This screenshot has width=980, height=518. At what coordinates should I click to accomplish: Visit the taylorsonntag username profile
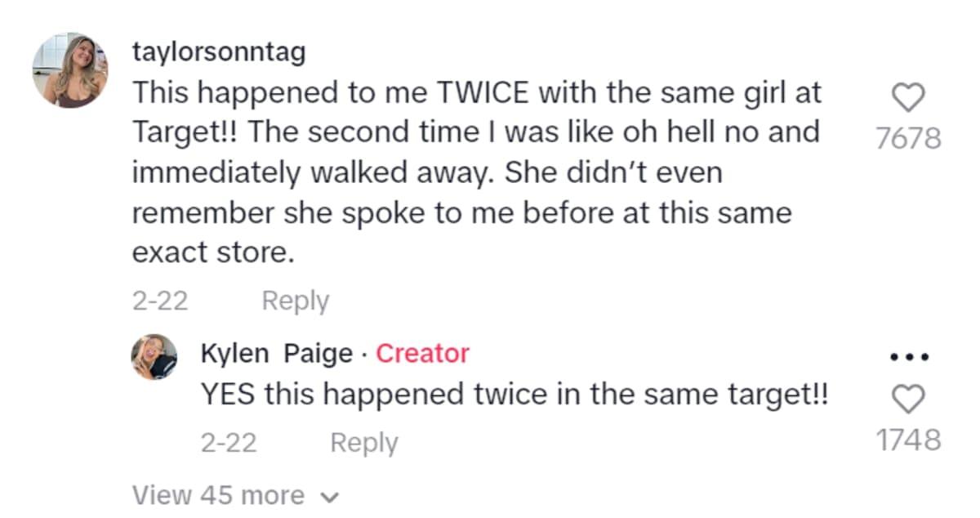coord(219,52)
